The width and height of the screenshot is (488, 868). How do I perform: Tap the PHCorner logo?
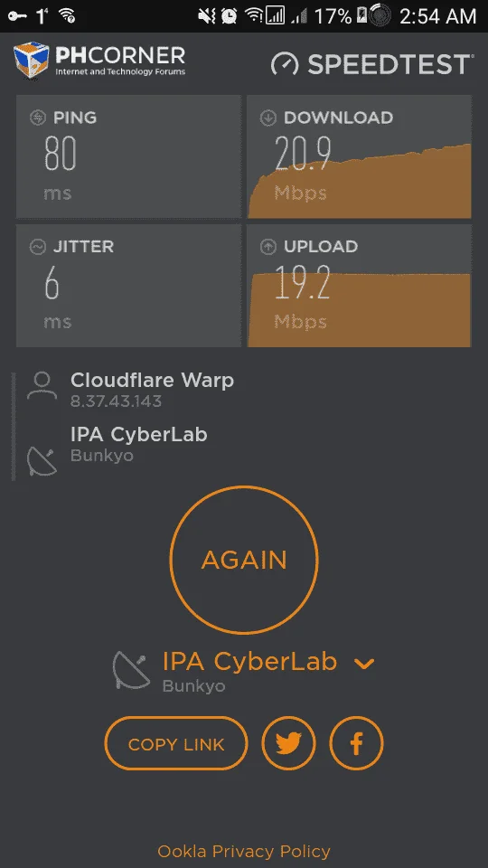(99, 61)
